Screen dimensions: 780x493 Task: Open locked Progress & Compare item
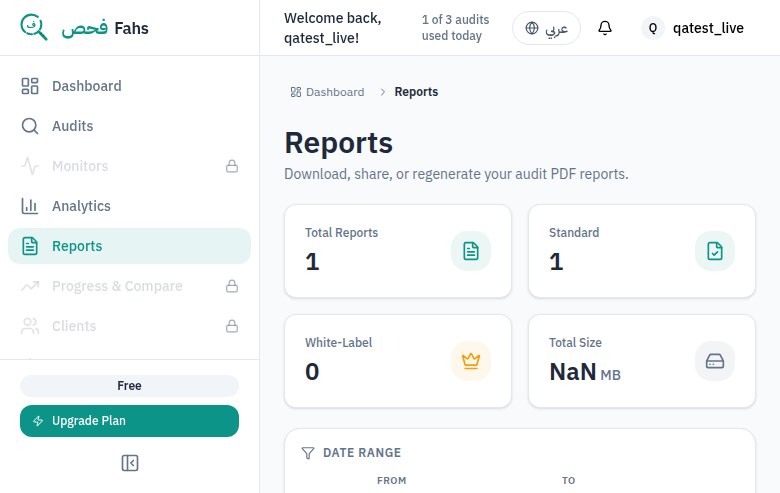(x=129, y=286)
